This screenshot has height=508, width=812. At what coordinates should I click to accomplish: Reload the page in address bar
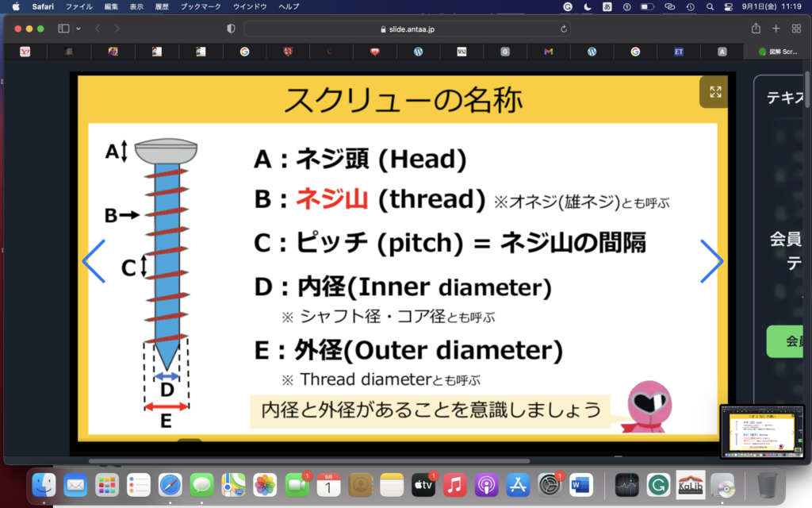click(x=564, y=29)
